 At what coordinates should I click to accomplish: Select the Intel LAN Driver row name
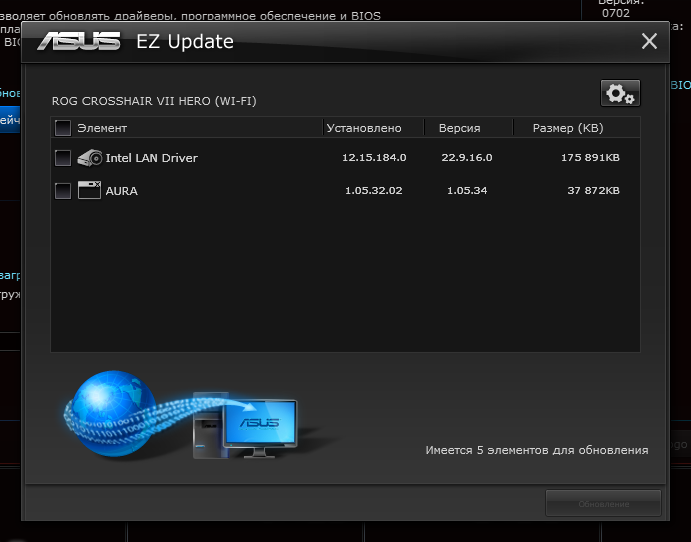coord(152,158)
